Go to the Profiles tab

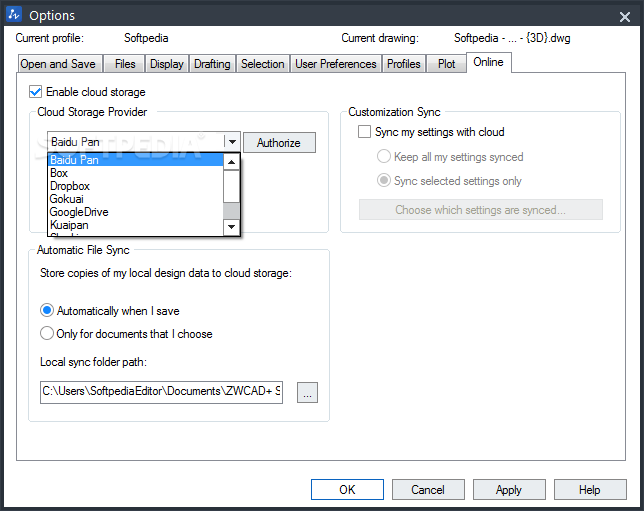tap(404, 64)
